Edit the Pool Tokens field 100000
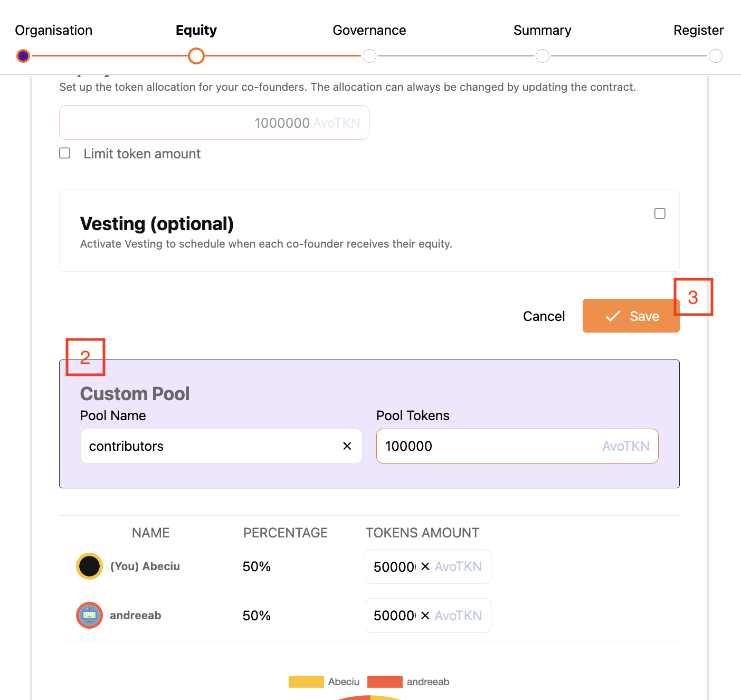741x700 pixels. coord(517,446)
